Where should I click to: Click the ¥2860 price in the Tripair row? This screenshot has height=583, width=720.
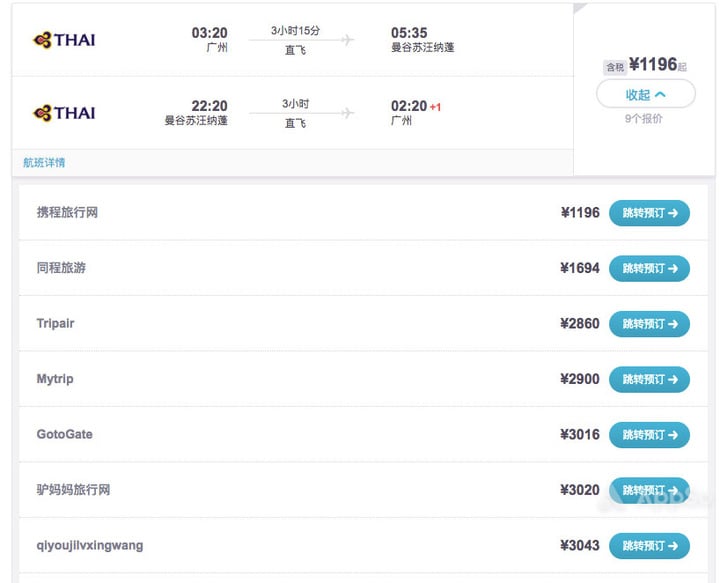[580, 324]
